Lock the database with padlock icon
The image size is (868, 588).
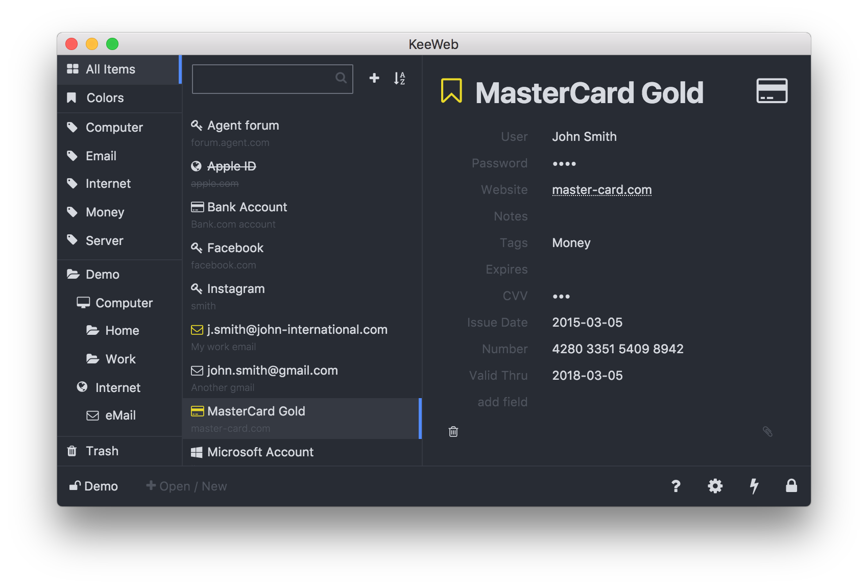tap(791, 485)
